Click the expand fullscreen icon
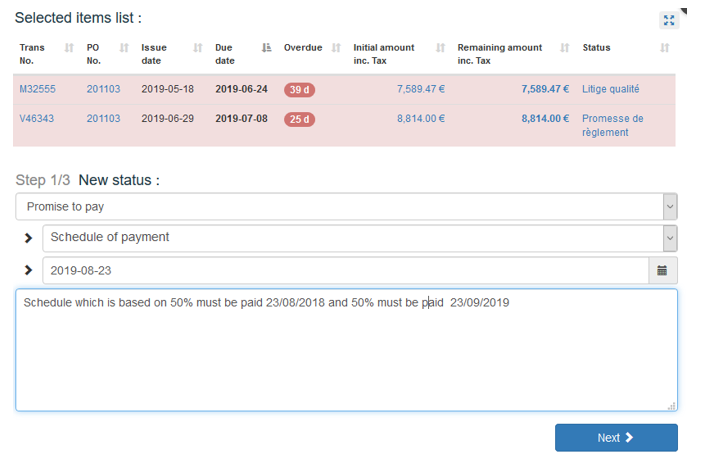 pos(669,20)
